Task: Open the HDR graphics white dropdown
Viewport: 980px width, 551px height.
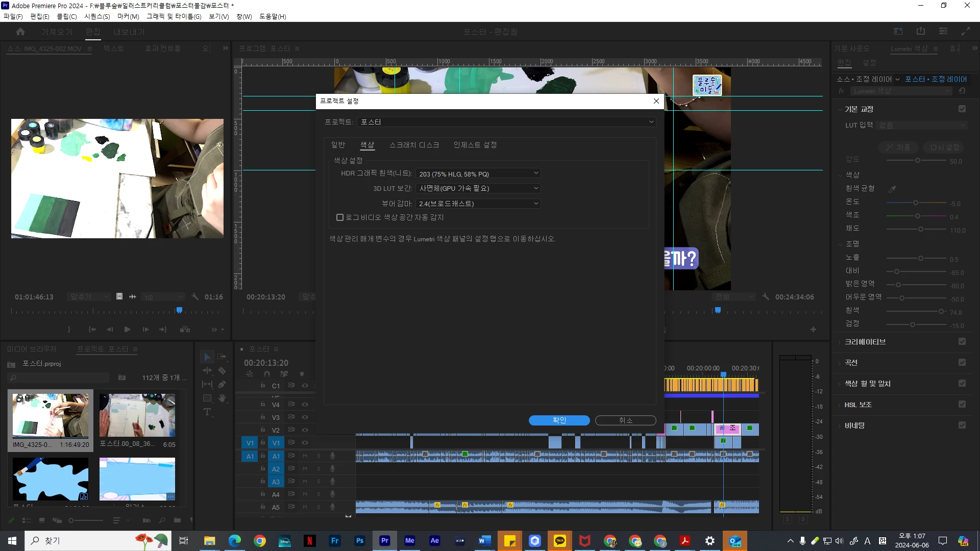Action: tap(478, 174)
